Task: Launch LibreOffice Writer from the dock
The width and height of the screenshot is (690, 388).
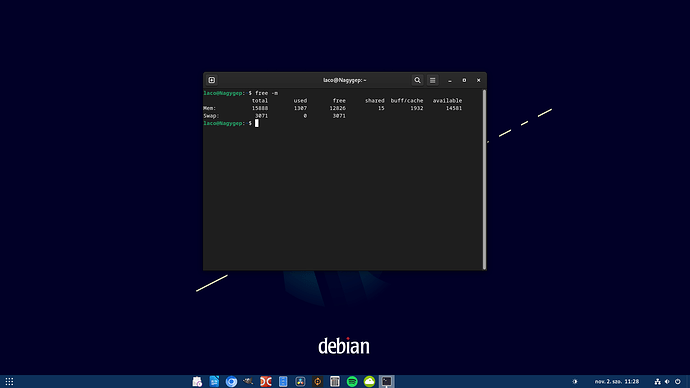Action: point(214,381)
